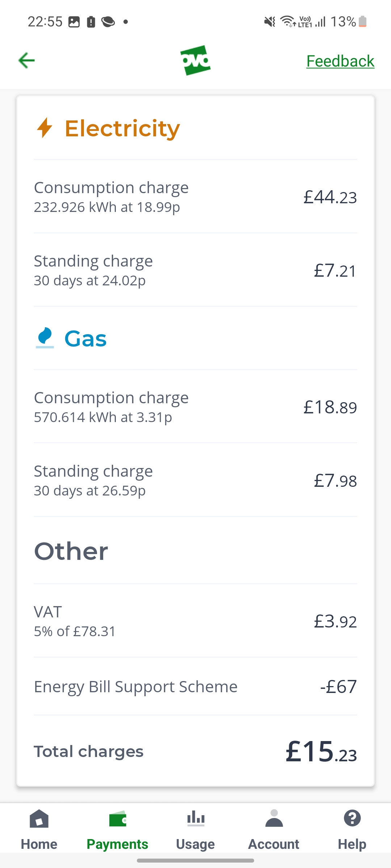The width and height of the screenshot is (391, 868).
Task: Select gas Consumption charge £18.89 row
Action: [195, 407]
